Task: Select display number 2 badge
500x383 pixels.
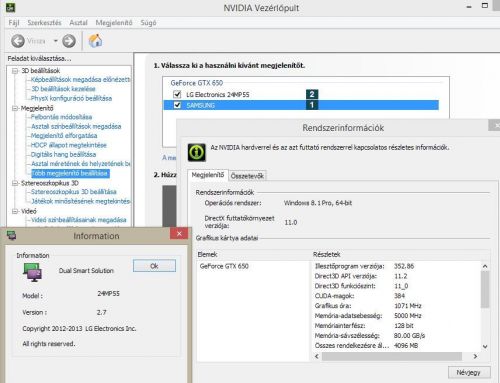Action: pyautogui.click(x=312, y=94)
